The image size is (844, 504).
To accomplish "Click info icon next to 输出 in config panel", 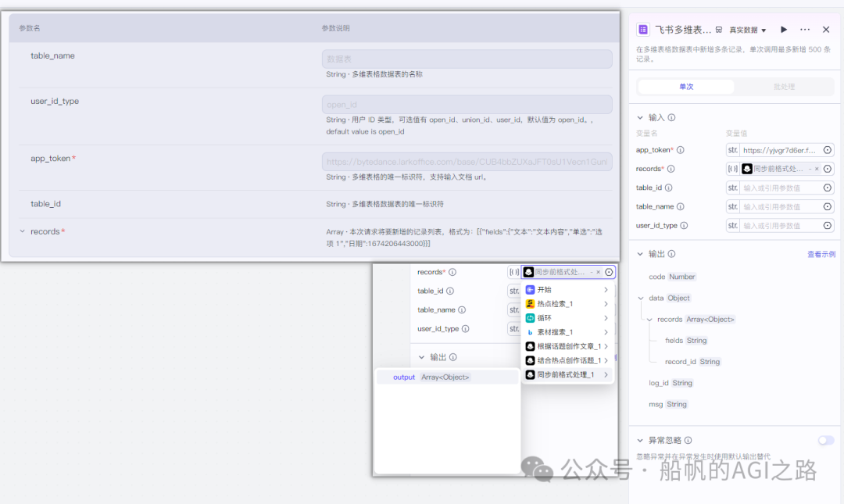I will point(672,254).
